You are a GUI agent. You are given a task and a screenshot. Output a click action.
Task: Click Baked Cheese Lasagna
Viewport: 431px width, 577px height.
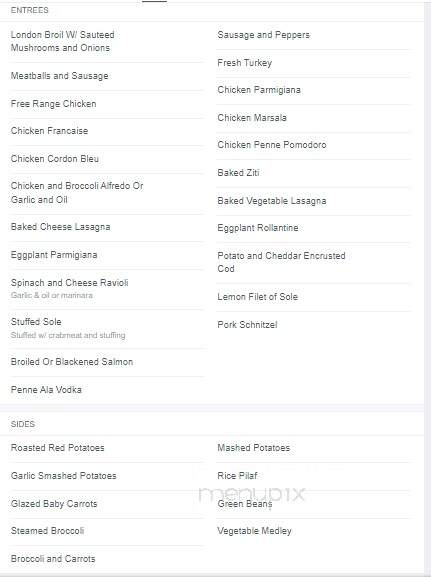tap(60, 227)
